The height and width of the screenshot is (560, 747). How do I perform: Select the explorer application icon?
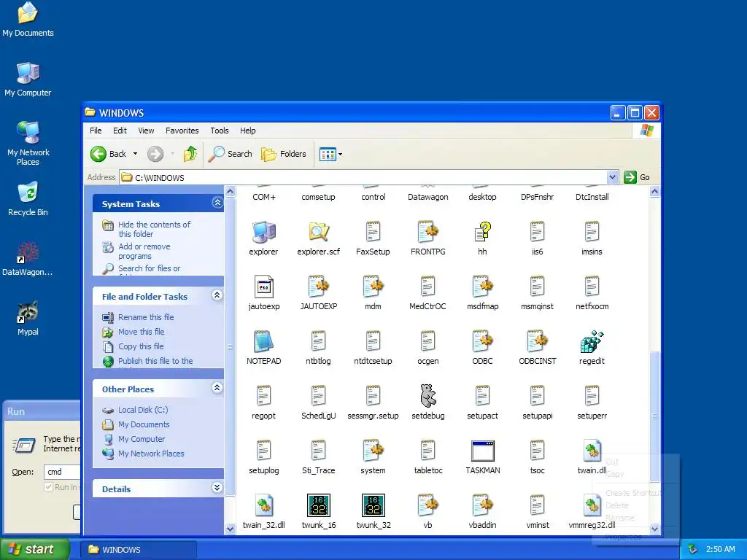[x=263, y=232]
